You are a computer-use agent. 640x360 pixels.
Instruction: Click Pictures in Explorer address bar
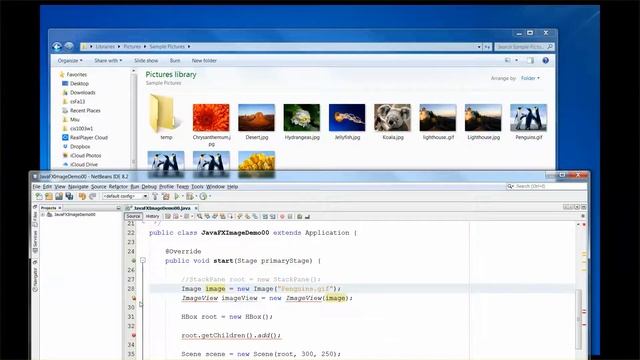click(x=132, y=47)
